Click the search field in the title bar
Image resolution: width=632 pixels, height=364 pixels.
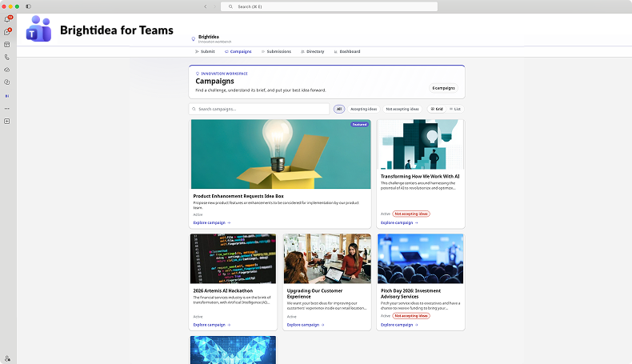point(329,6)
